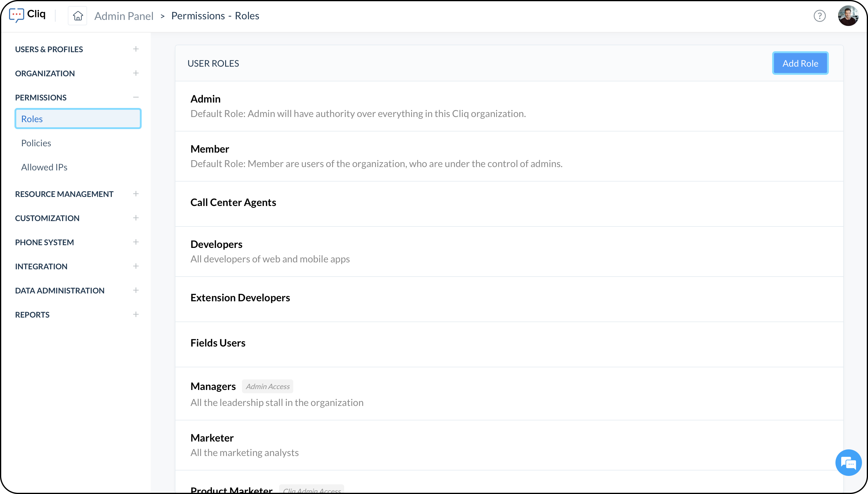Expand Organization section plus icon

(x=136, y=73)
